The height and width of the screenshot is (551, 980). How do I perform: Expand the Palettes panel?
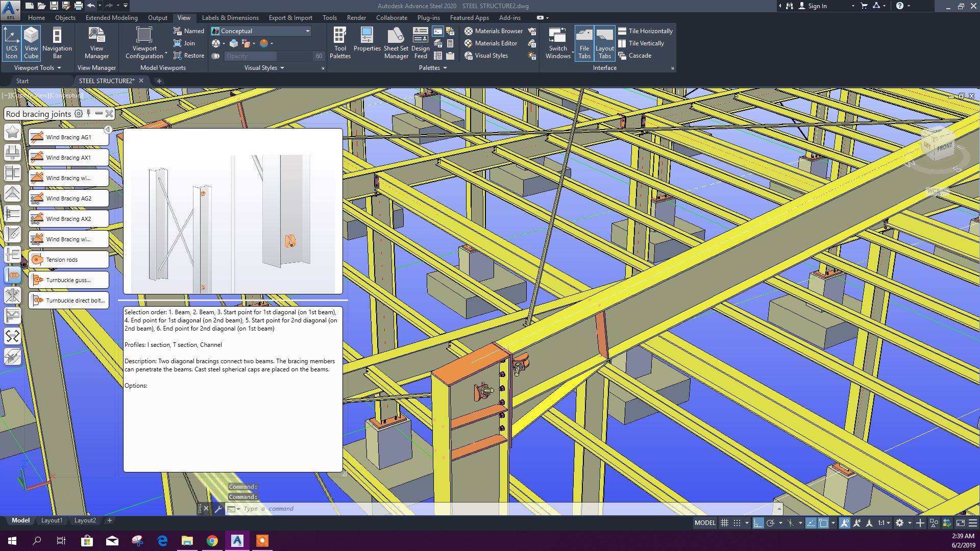point(433,68)
